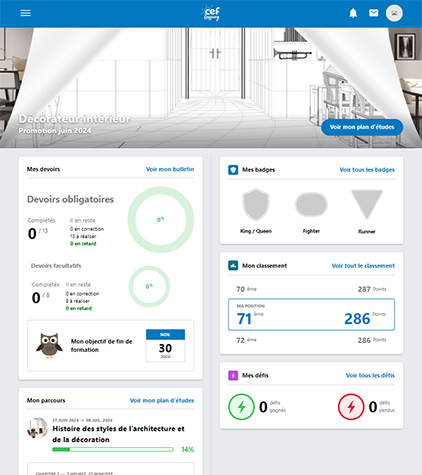This screenshot has height=475, width=422.
Task: Click the Devoirs obligatoires heading
Action: (70, 199)
